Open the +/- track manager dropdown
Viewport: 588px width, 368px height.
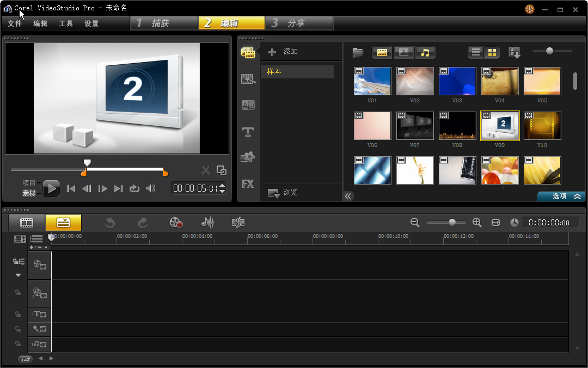click(x=38, y=247)
